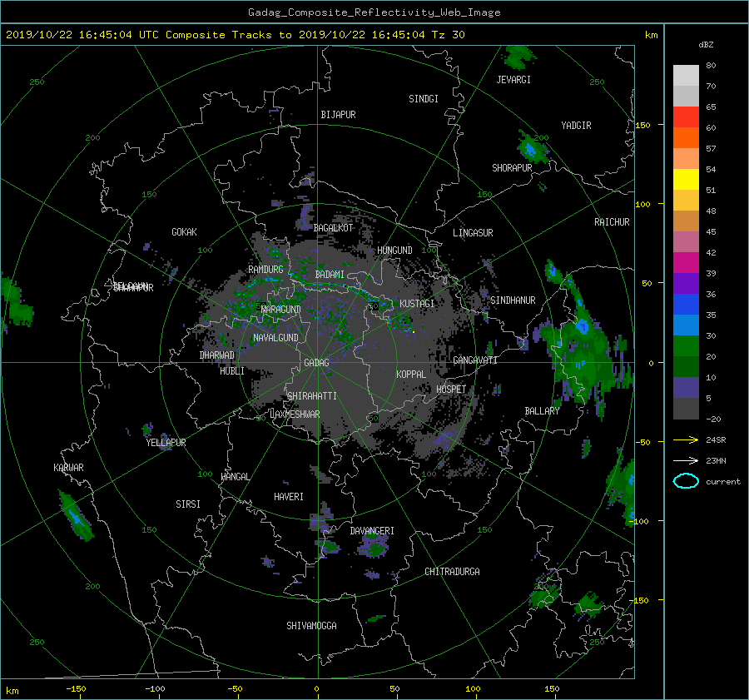
Task: Click the echo cluster near DAVANGERI
Action: [x=374, y=546]
